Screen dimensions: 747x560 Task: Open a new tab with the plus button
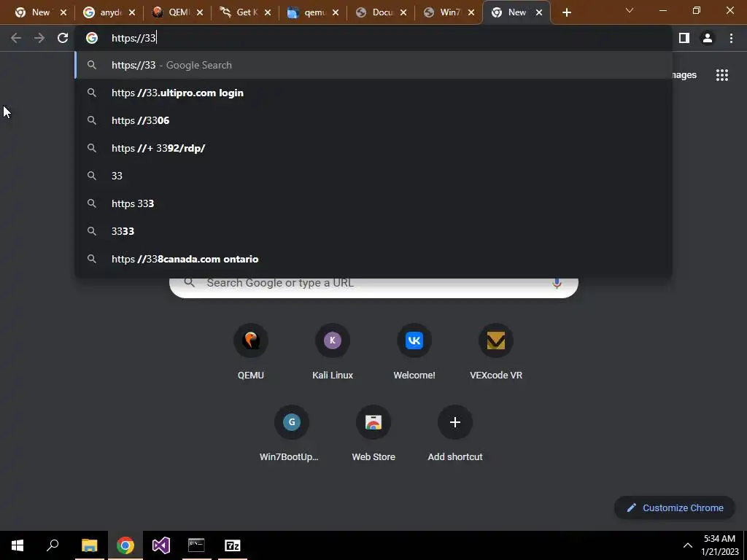pos(566,12)
